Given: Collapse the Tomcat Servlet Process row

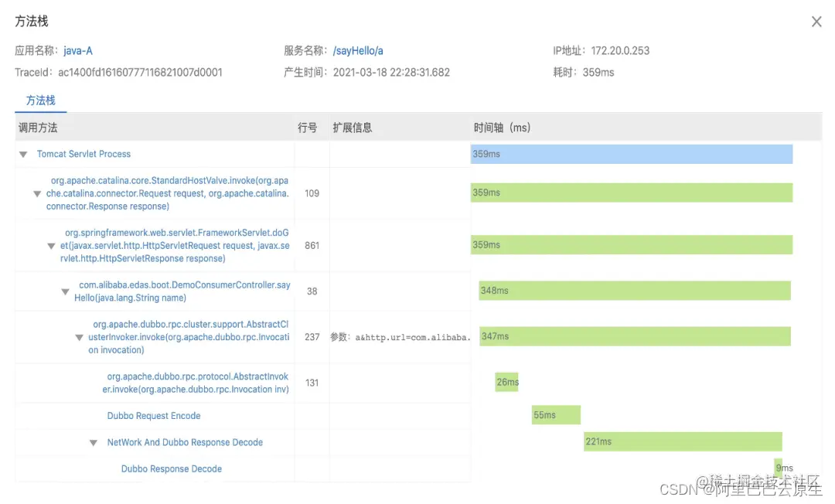Looking at the screenshot, I should click(x=23, y=155).
